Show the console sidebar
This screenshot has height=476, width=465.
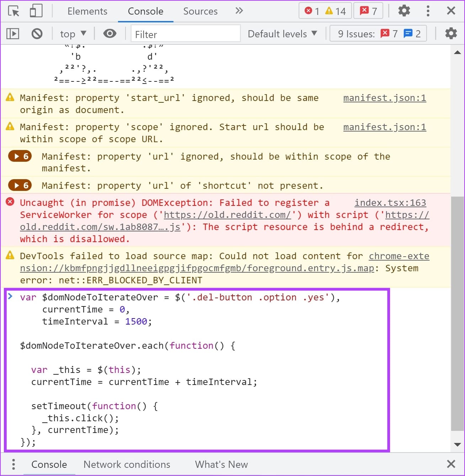tap(13, 34)
